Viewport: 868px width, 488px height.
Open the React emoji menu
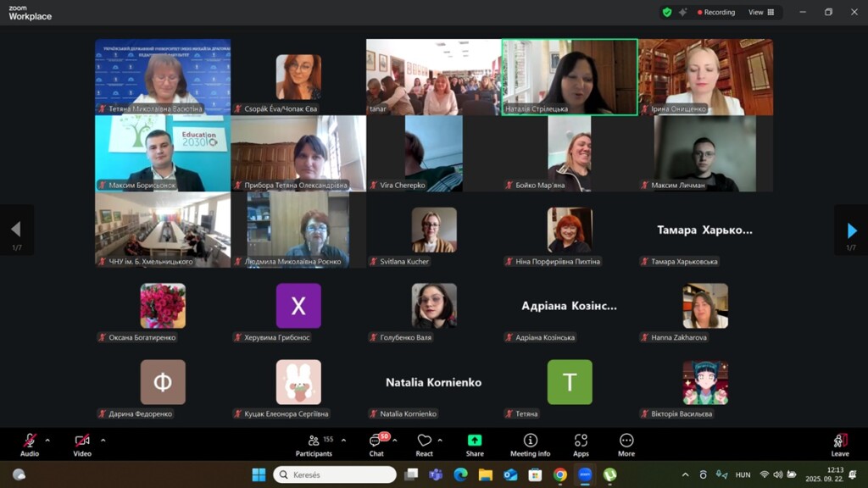424,445
